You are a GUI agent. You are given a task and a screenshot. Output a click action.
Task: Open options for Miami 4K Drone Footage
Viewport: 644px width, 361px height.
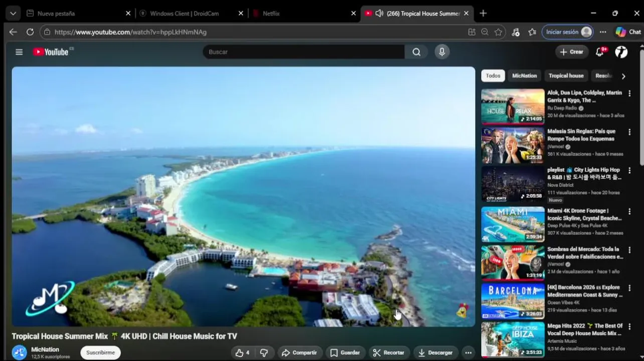click(629, 211)
